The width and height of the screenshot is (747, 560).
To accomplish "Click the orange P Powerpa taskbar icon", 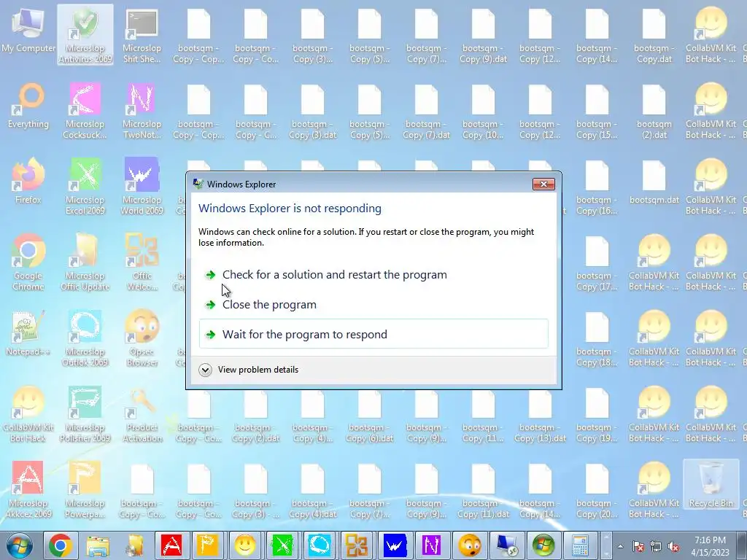I will (208, 545).
